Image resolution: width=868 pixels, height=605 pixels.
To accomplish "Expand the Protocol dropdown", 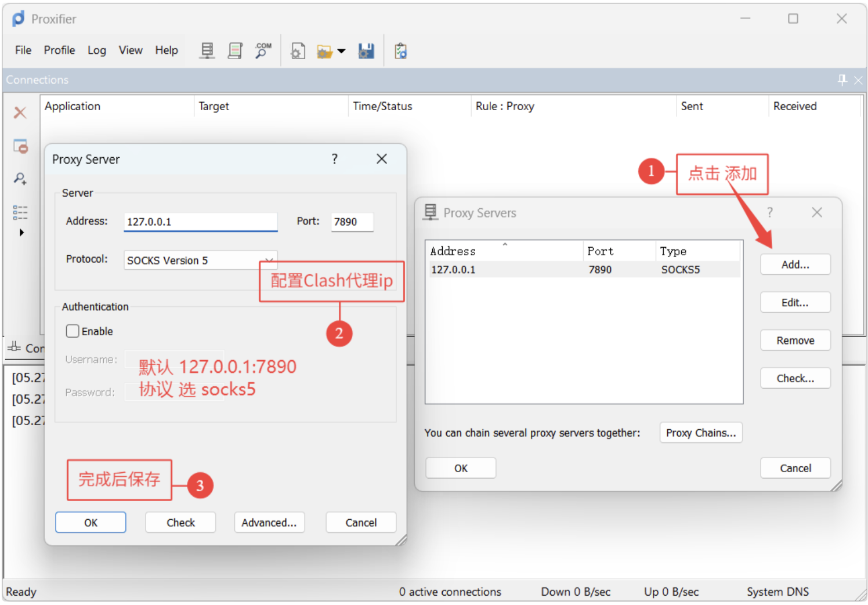I will [x=269, y=259].
